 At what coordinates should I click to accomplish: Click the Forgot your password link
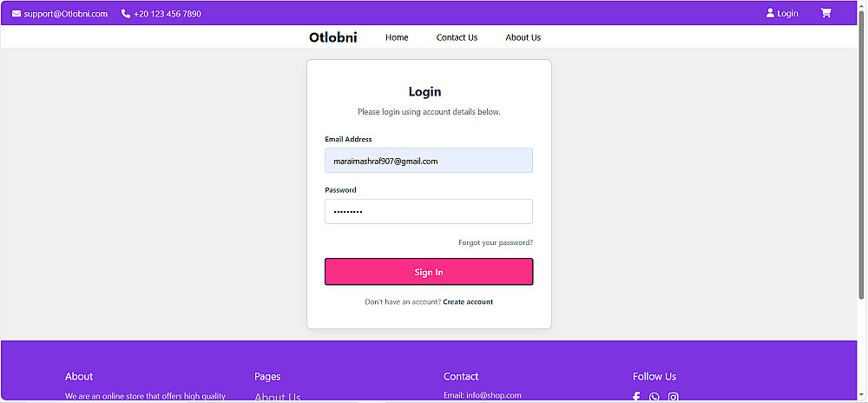[496, 242]
